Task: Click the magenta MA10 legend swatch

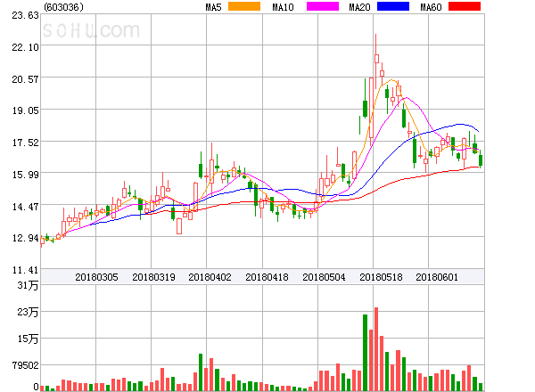Action: click(x=323, y=6)
